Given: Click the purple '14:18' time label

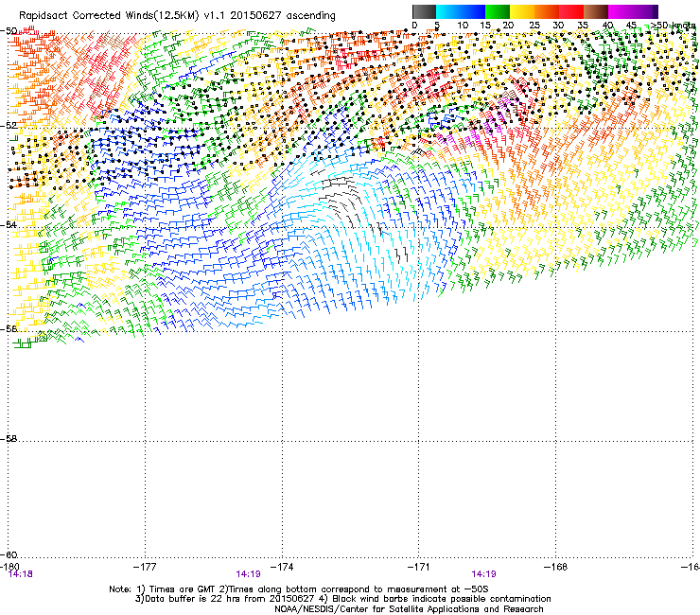Looking at the screenshot, I should click(21, 574).
